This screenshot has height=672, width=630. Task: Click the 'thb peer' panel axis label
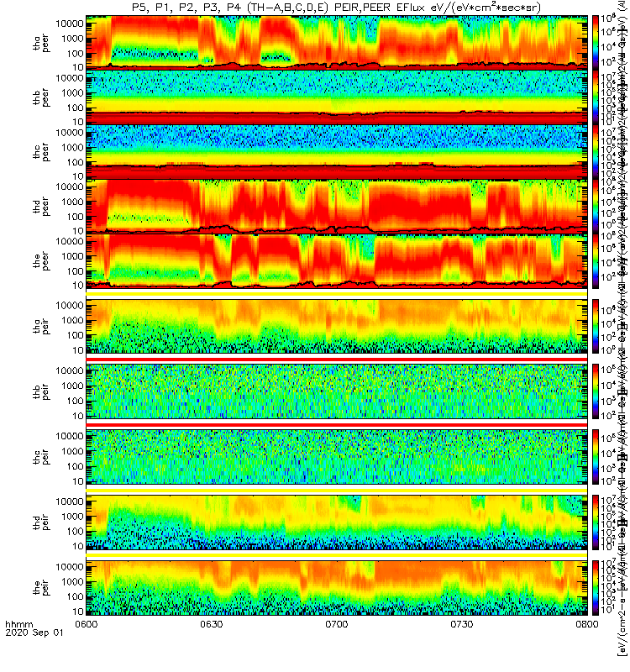pos(41,98)
